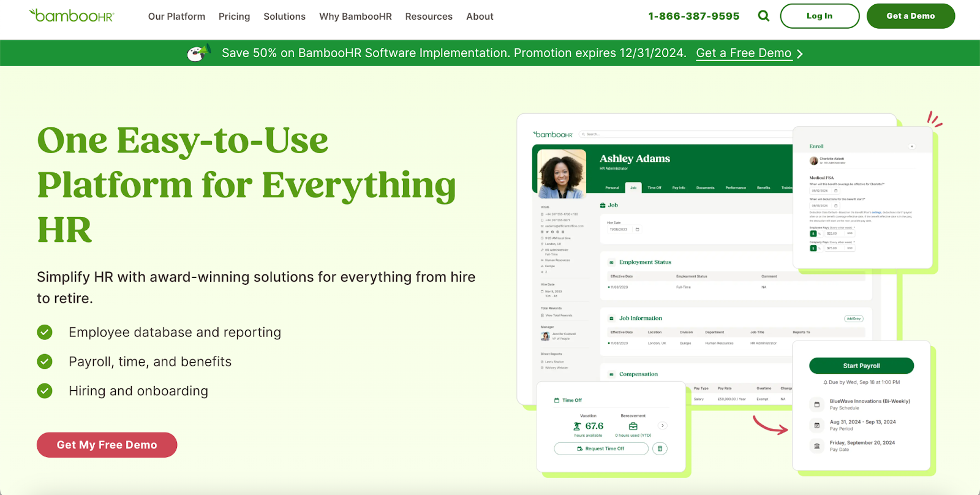Viewport: 980px width, 495px height.
Task: Follow the Get a Free Demo link
Action: pos(744,53)
